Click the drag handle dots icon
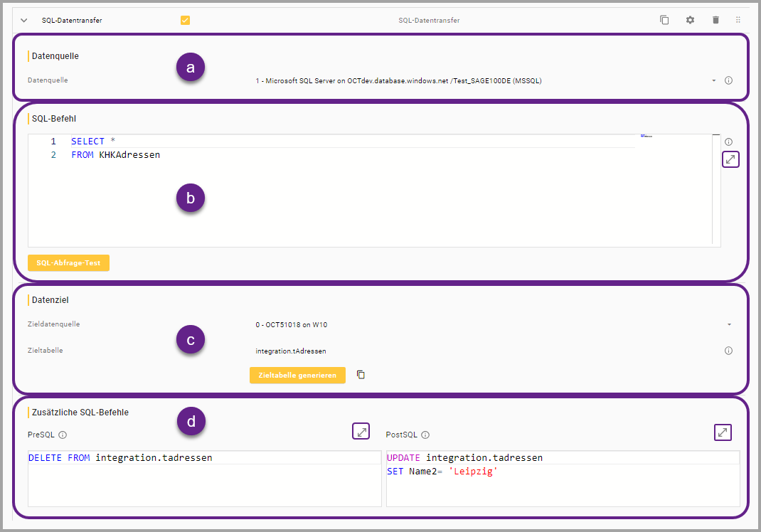Image resolution: width=761 pixels, height=532 pixels. click(738, 21)
